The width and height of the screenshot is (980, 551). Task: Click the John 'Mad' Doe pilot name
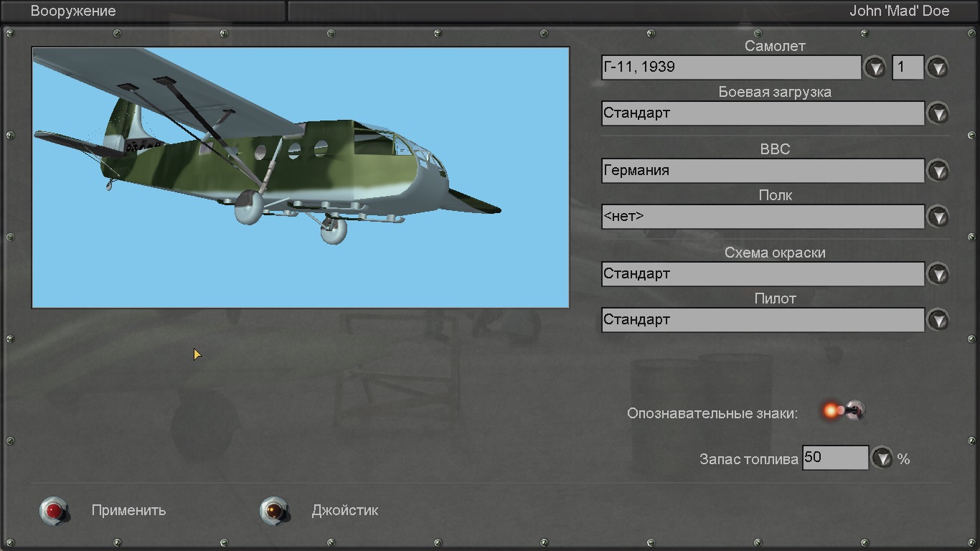point(900,11)
